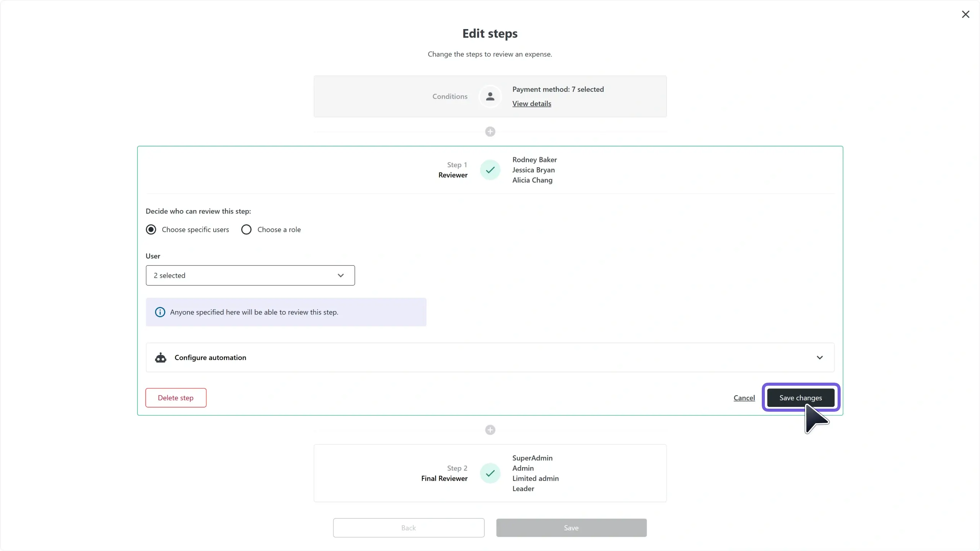The image size is (980, 551).
Task: Click the robot automation icon
Action: click(160, 358)
